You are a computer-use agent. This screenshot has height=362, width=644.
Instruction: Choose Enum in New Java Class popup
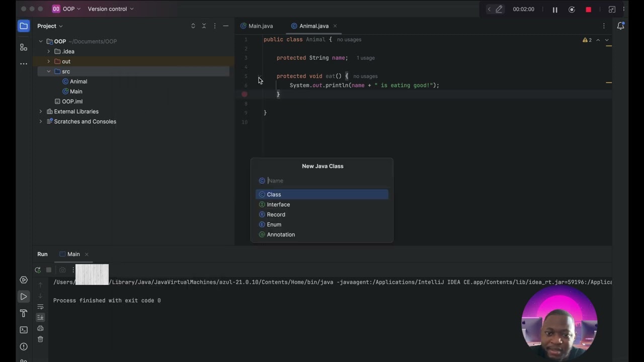tap(322, 225)
